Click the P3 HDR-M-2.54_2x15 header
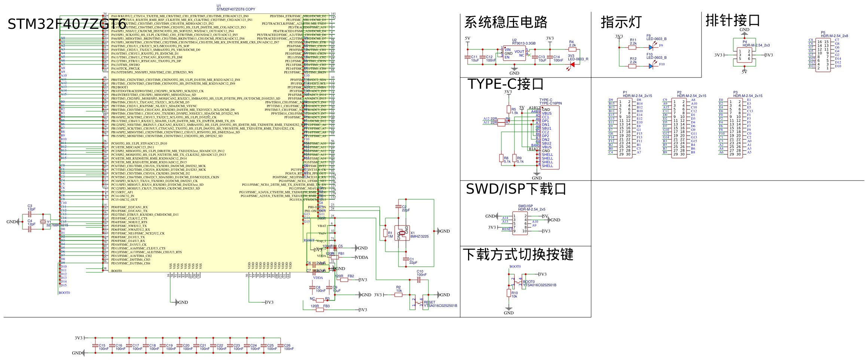This screenshot has height=360, width=868. tap(735, 128)
